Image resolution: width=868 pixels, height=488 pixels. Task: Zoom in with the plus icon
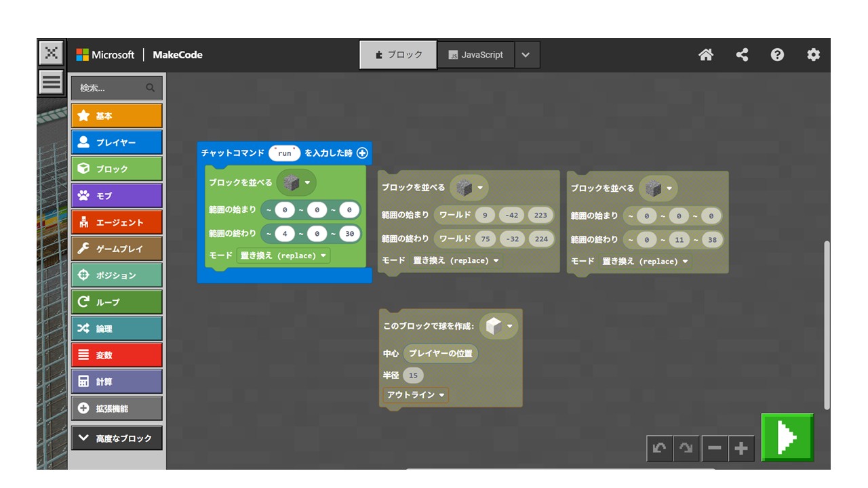click(x=741, y=449)
